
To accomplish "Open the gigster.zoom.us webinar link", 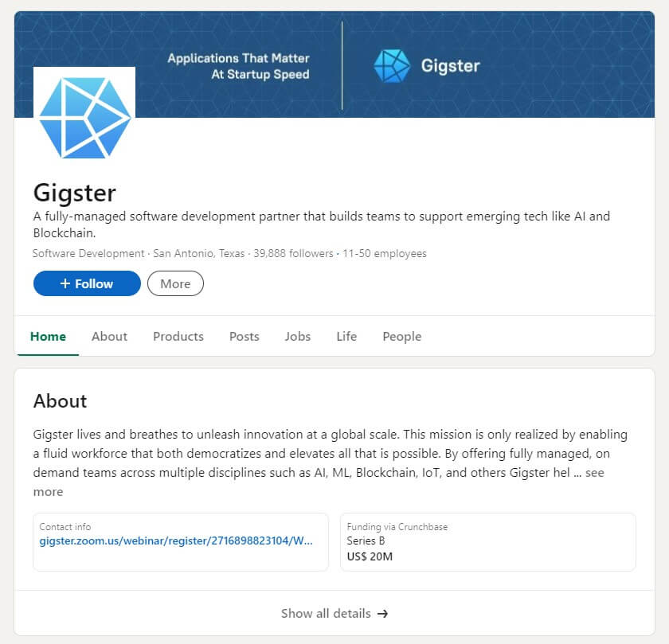I will 176,541.
